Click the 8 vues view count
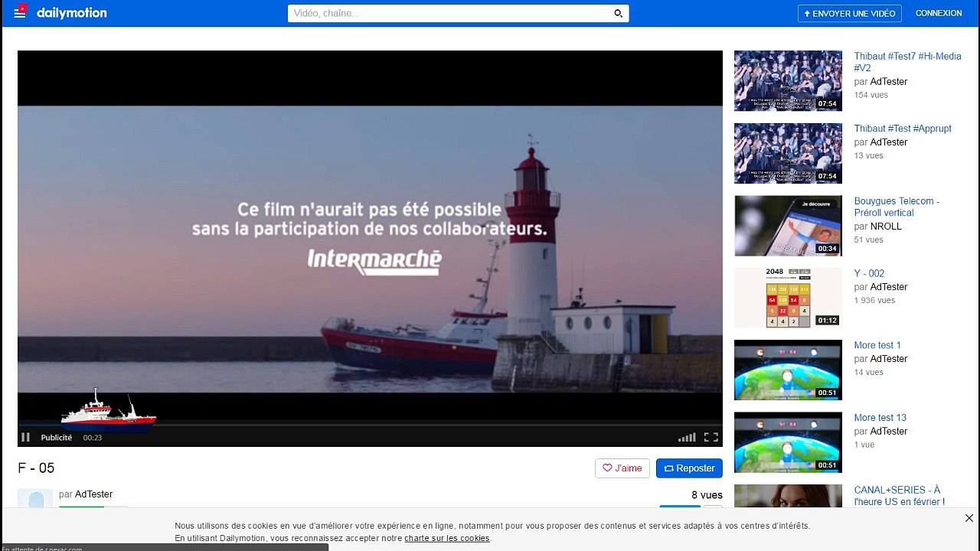The width and height of the screenshot is (980, 551). click(707, 495)
